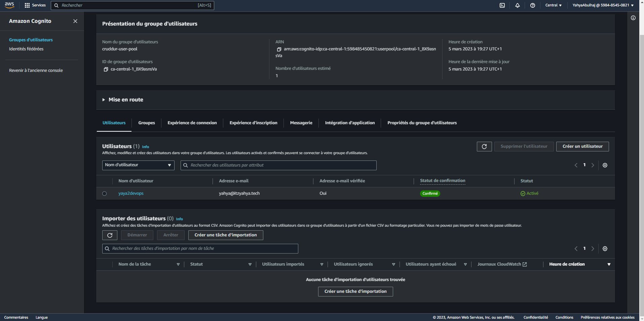
Task: Switch to the Groupes tab
Action: pos(147,123)
